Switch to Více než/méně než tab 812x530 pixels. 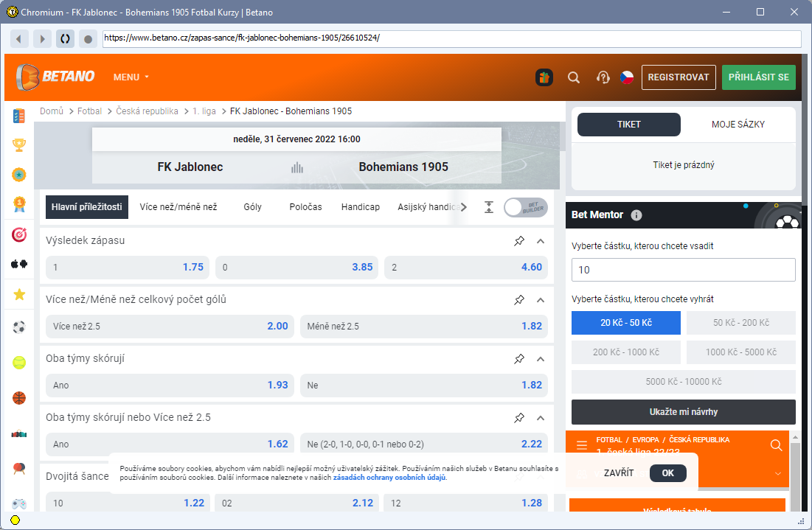click(x=178, y=207)
